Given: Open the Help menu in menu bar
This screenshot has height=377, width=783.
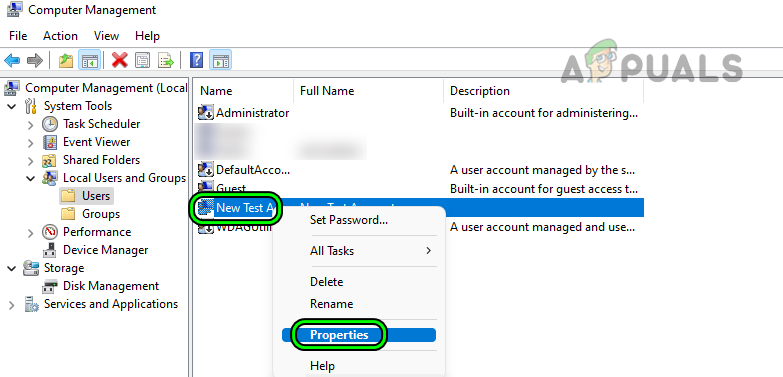Looking at the screenshot, I should [x=147, y=36].
